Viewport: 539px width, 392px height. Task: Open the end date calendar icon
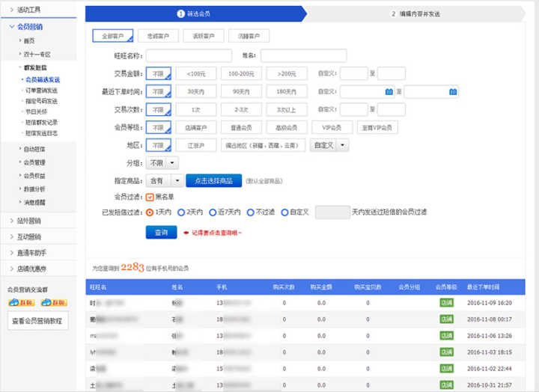[452, 92]
